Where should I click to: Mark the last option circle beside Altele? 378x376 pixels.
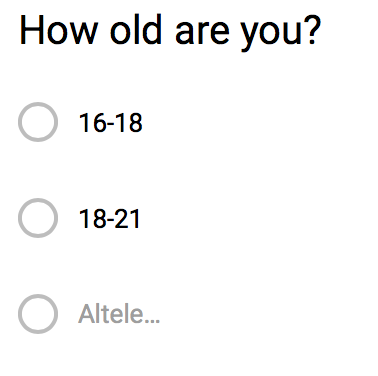(x=38, y=314)
